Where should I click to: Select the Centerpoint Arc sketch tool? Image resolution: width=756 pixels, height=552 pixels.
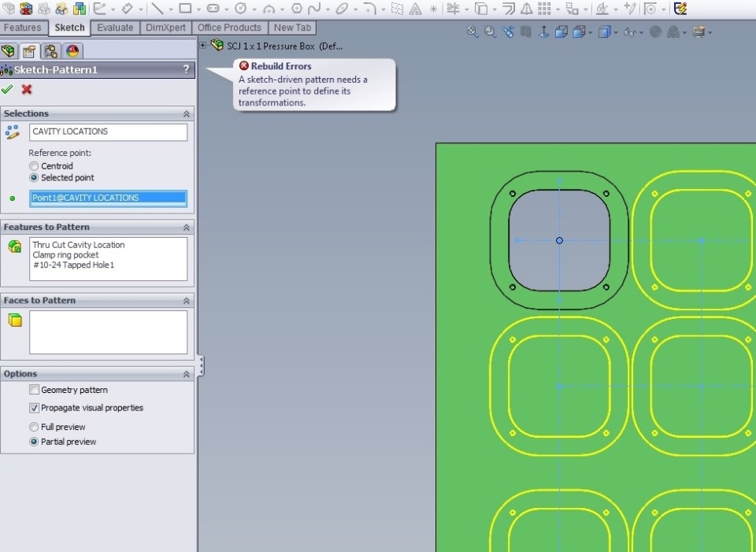(269, 9)
